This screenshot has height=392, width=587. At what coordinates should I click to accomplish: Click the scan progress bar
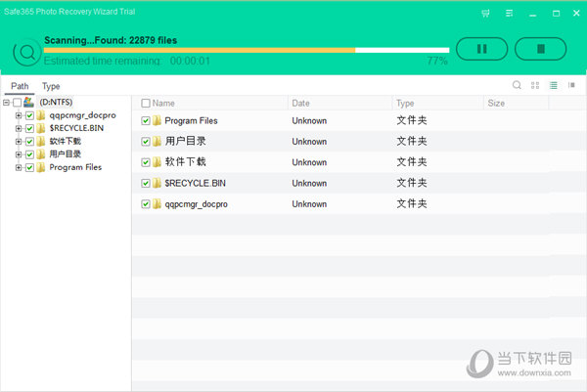247,50
